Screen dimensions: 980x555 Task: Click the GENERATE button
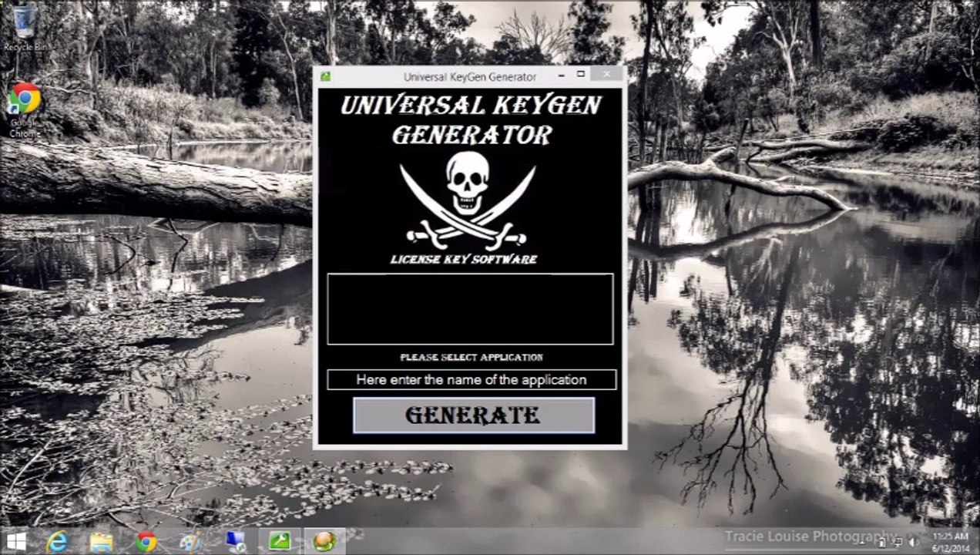473,415
